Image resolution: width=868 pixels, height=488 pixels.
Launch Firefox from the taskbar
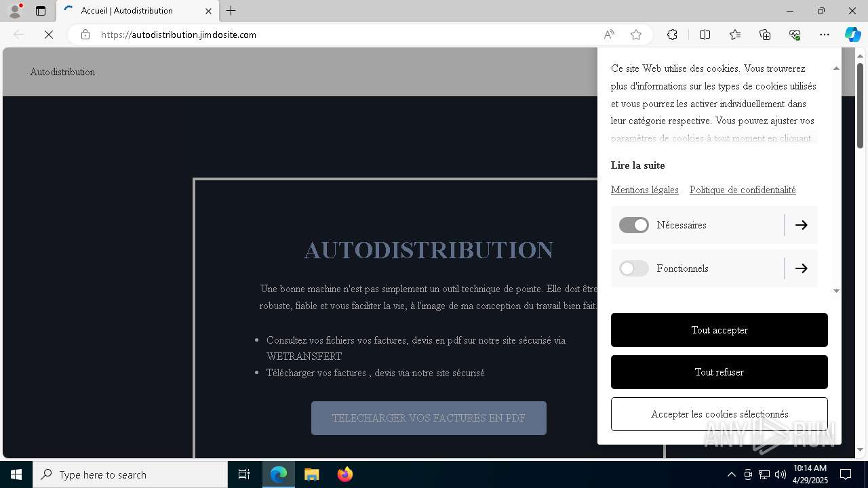tap(345, 474)
